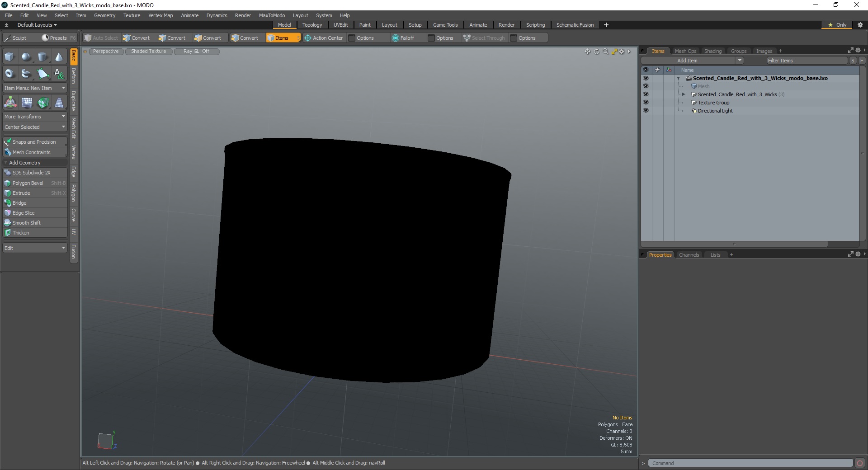
Task: Click the viewport axis orientation cube
Action: pos(106,441)
